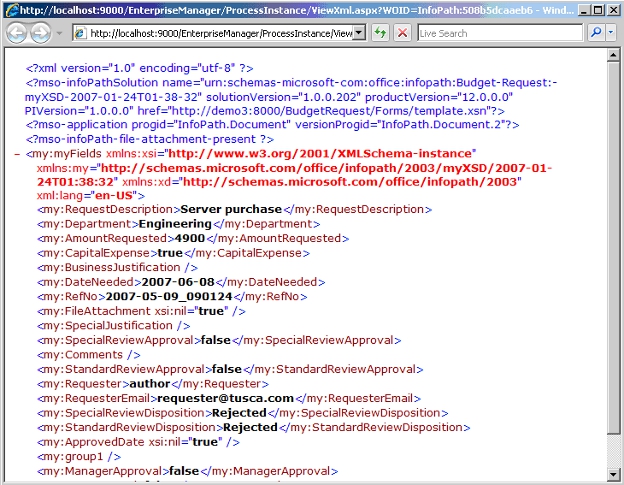
Task: Click the page icon in address bar
Action: coord(78,33)
